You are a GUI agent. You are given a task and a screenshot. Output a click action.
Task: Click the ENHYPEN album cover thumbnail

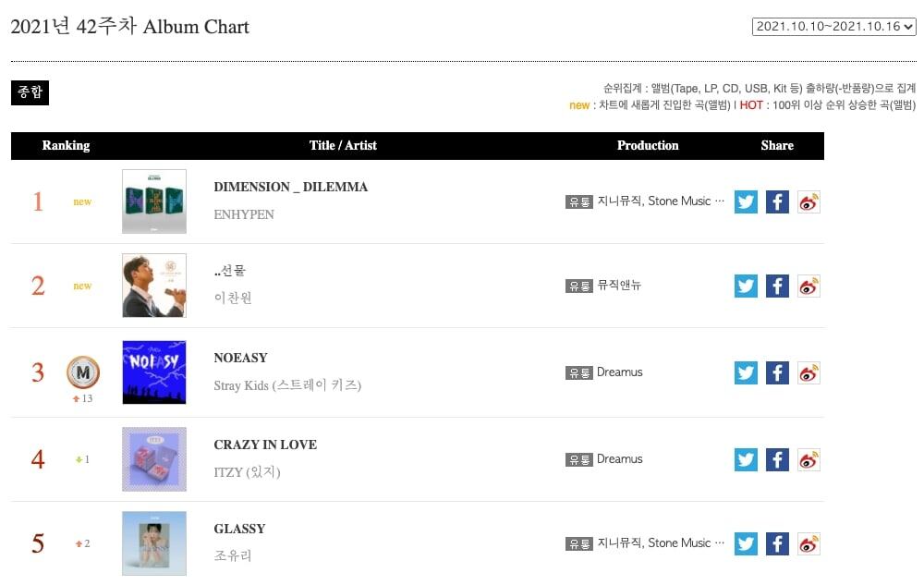(x=154, y=201)
